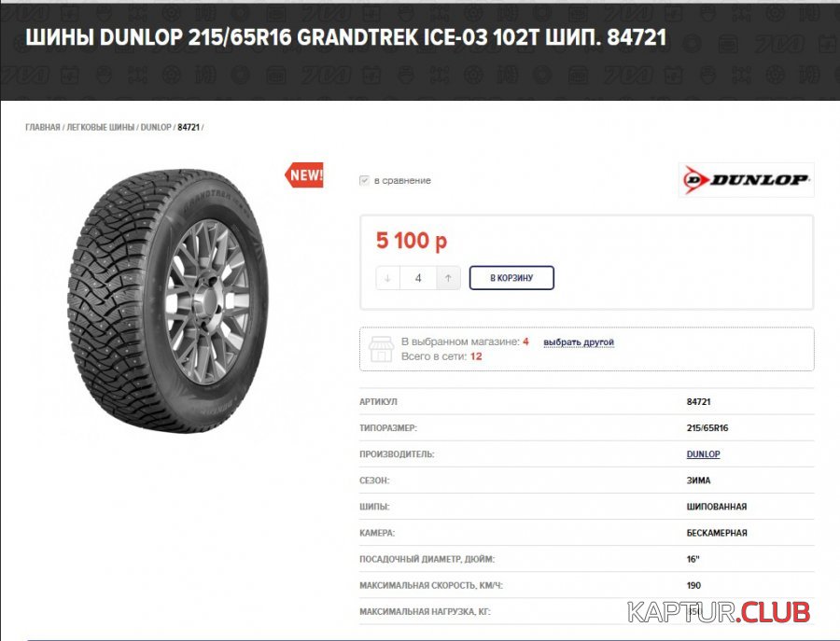Click the 84721 breadcrumb item

pos(189,128)
